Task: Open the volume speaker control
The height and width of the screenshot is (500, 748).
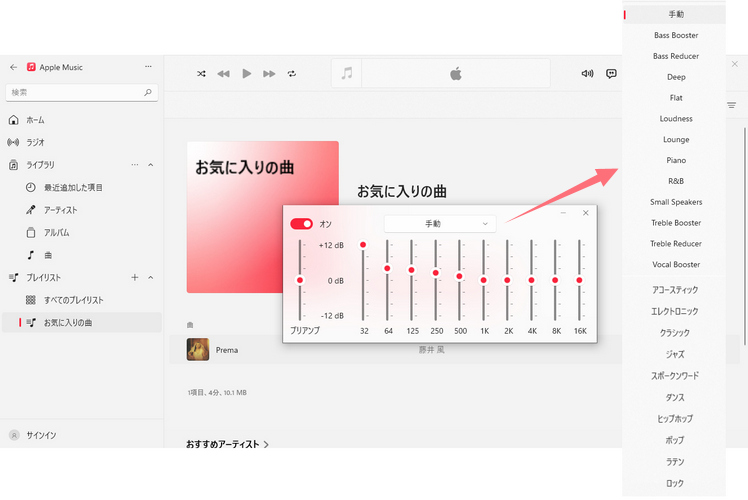Action: click(587, 73)
